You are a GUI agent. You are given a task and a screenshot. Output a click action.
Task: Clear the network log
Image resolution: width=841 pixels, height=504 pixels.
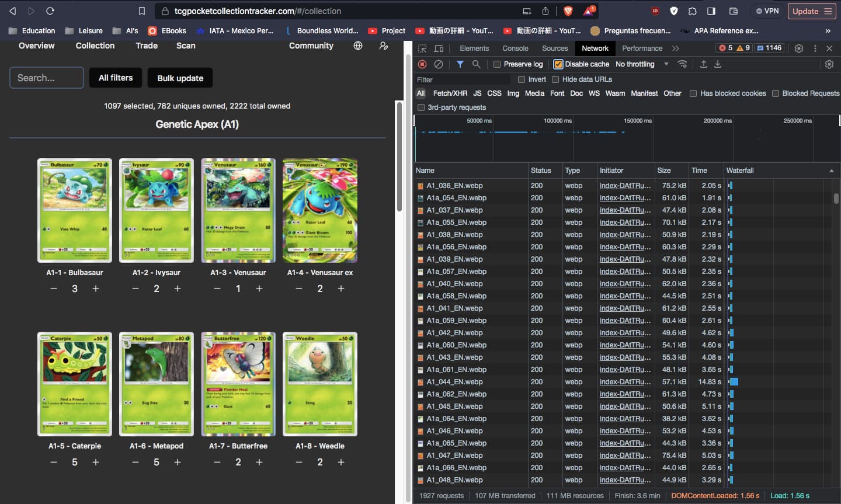(x=439, y=64)
